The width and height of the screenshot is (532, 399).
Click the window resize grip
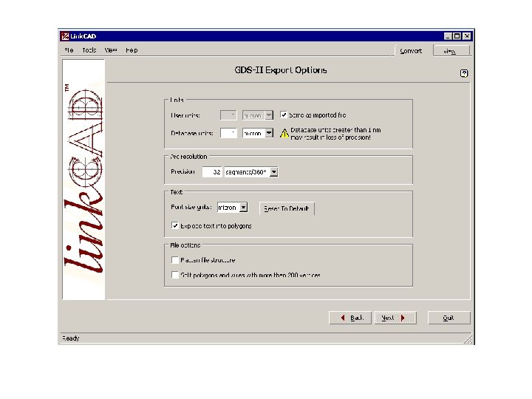coord(468,340)
